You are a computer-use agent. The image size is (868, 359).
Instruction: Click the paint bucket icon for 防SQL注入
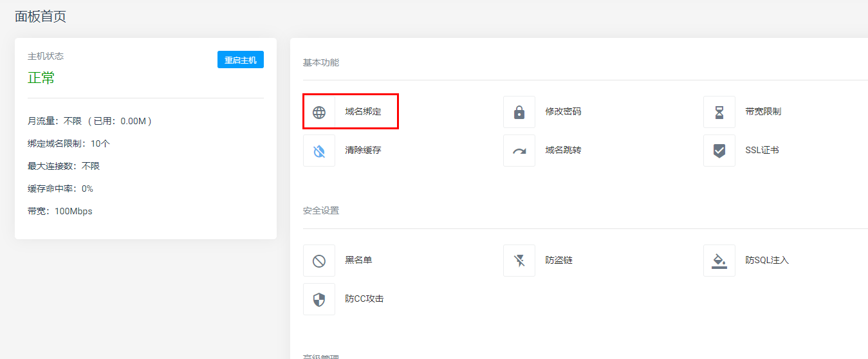coord(719,261)
